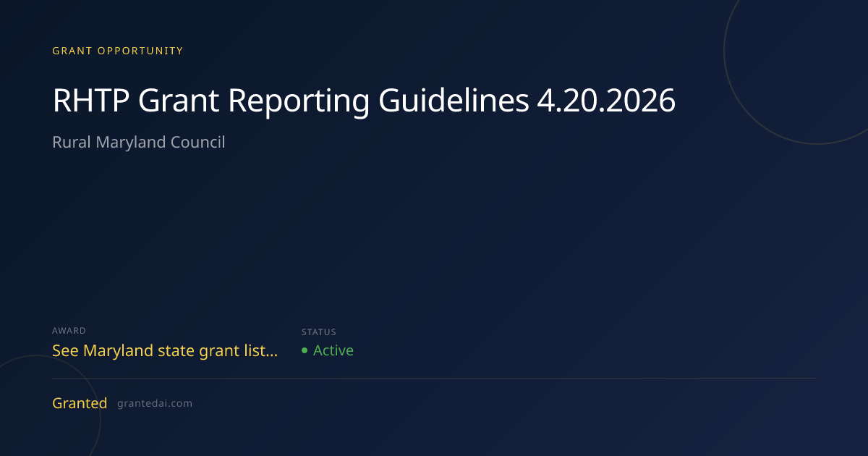Image resolution: width=868 pixels, height=456 pixels.
Task: Click the title 'RHTP Grant Reporting Guidelines 4.20.2026'
Action: tap(364, 101)
